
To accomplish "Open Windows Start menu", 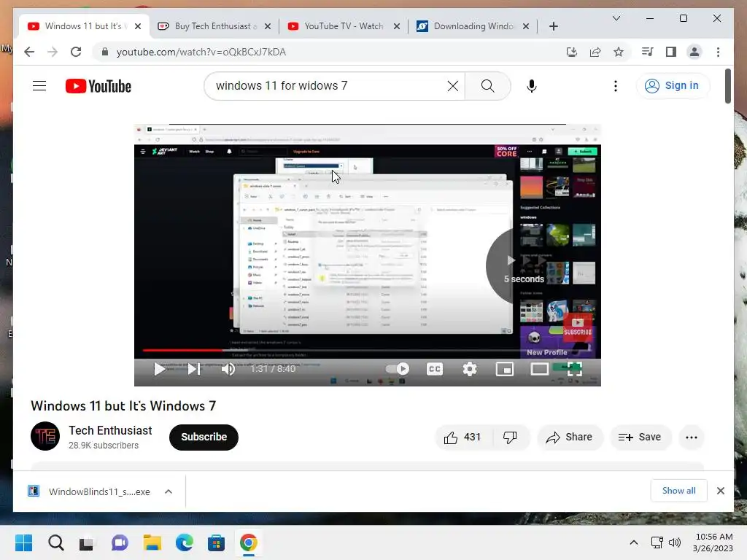I will point(23,542).
